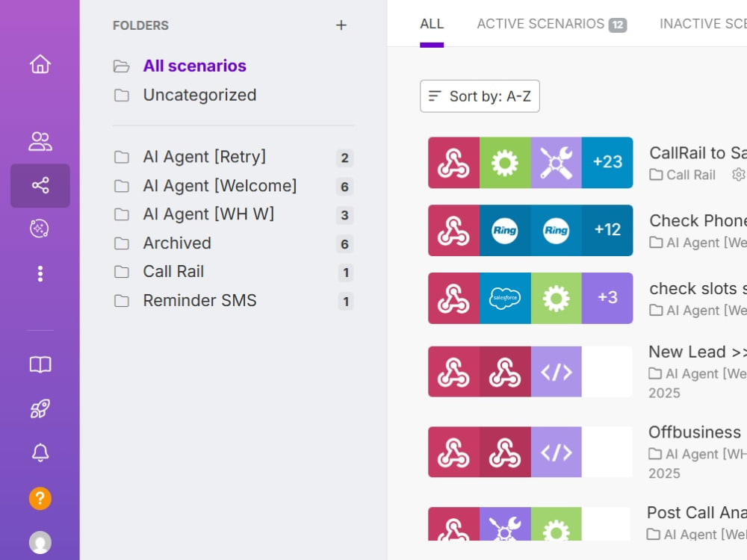Add a new folder with plus icon

click(341, 25)
